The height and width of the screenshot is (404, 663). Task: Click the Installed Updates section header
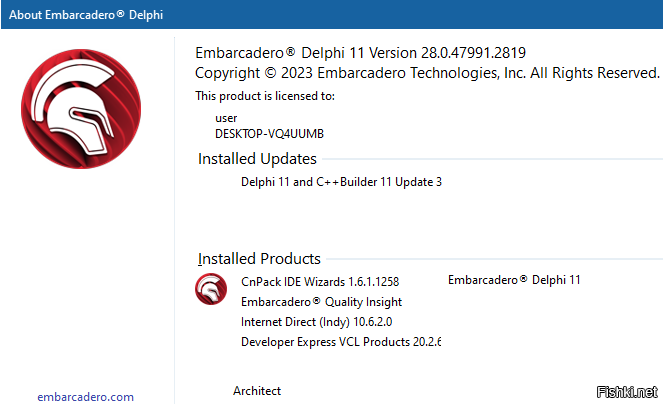pyautogui.click(x=257, y=159)
